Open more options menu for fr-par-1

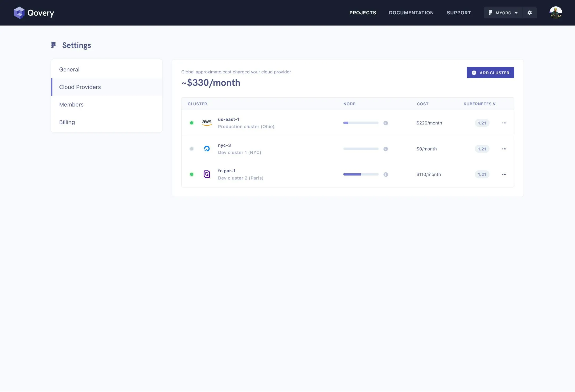tap(504, 174)
